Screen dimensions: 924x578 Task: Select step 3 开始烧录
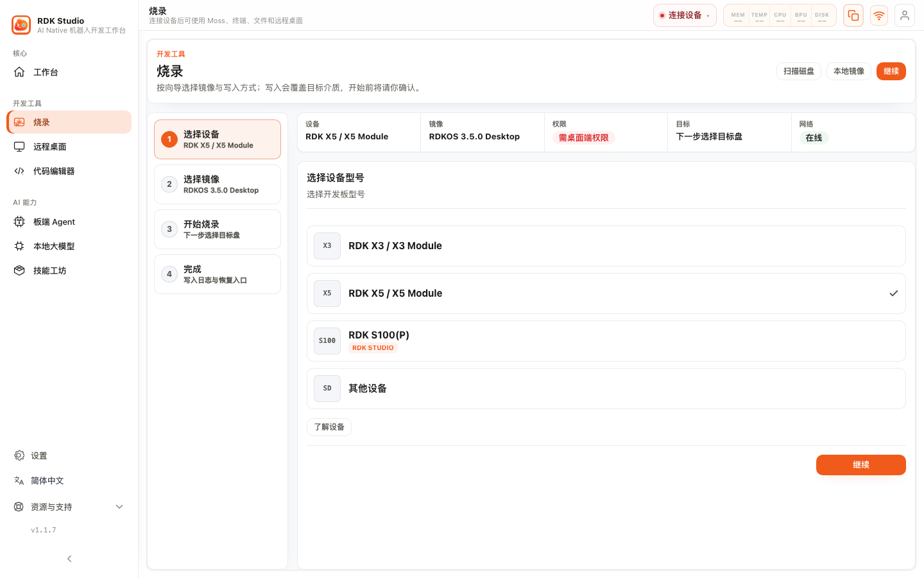coord(218,229)
